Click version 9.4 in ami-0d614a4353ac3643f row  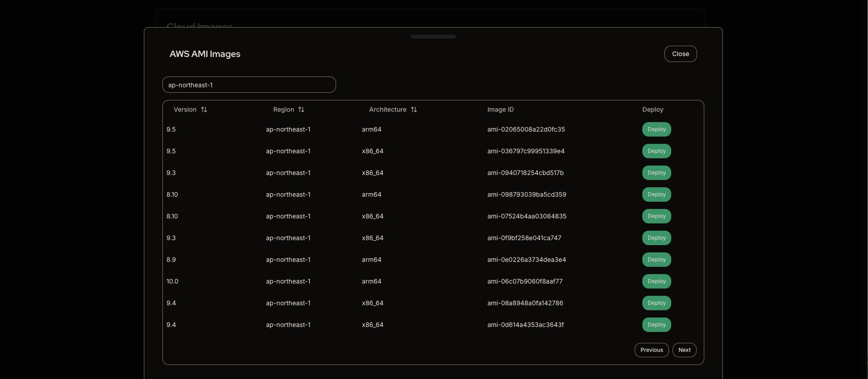171,325
